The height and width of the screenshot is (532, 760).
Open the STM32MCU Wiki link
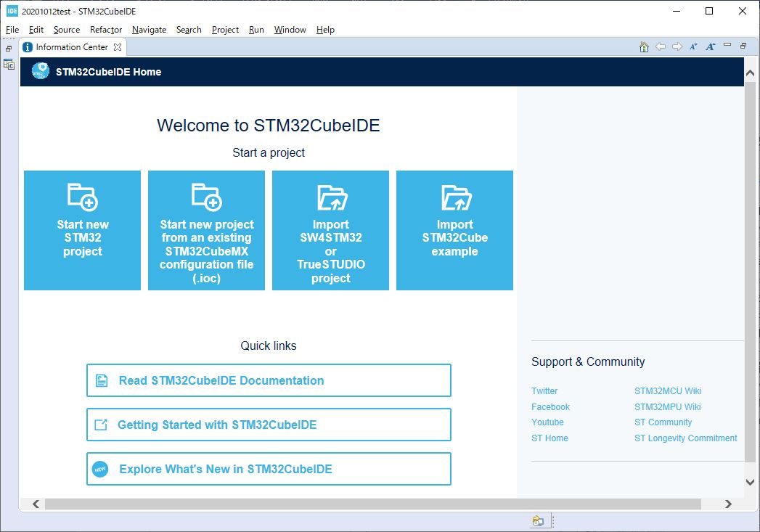pyautogui.click(x=668, y=391)
